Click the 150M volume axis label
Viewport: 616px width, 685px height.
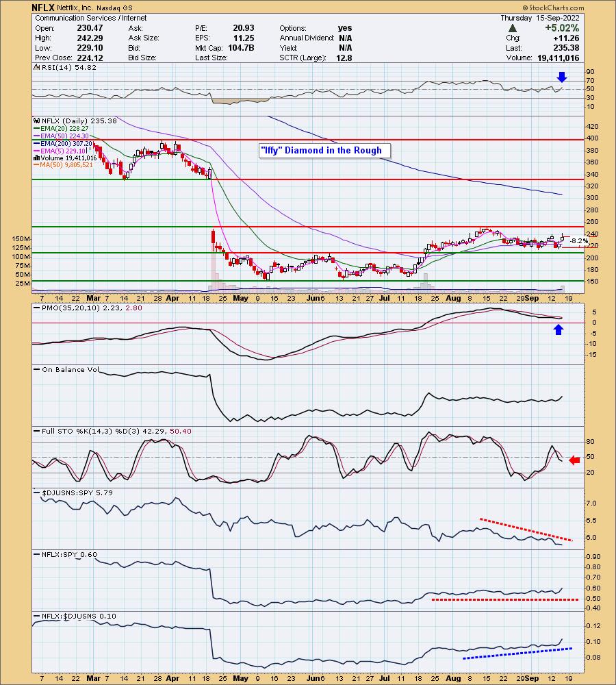click(x=21, y=239)
